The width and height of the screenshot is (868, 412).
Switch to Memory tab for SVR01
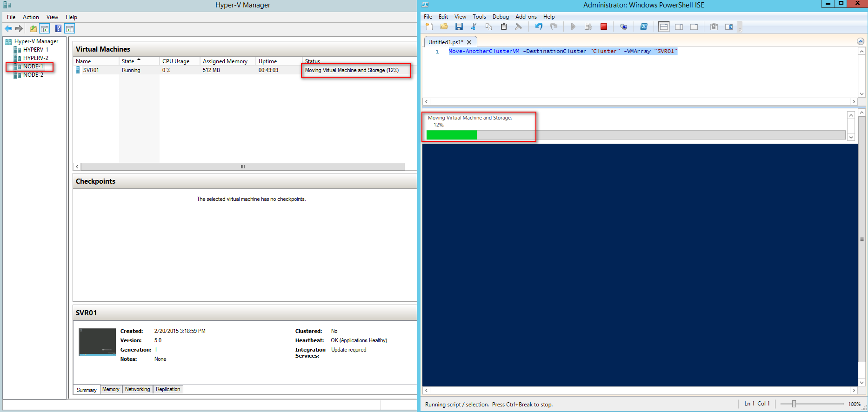(111, 389)
